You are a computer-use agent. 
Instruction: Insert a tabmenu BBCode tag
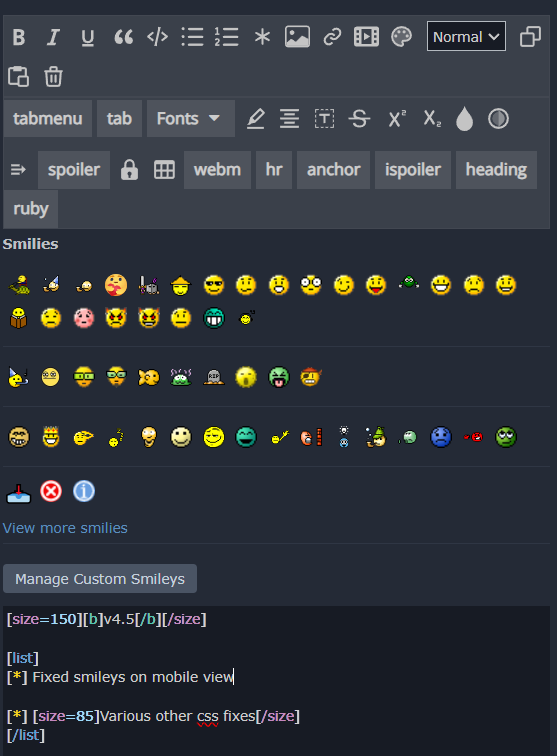click(48, 119)
